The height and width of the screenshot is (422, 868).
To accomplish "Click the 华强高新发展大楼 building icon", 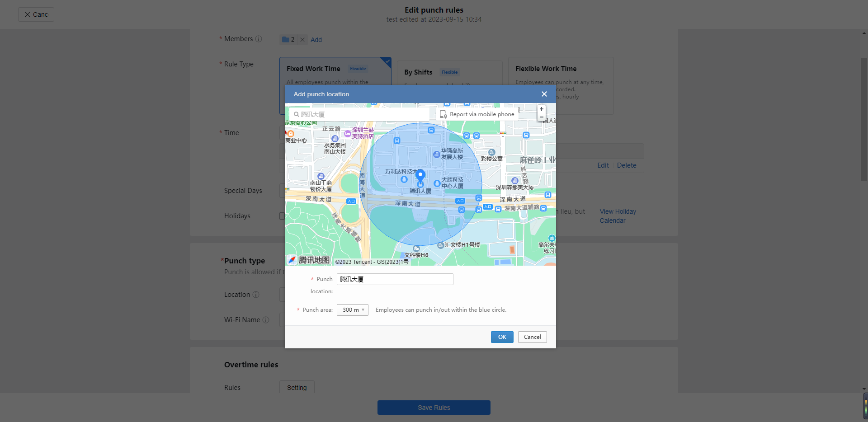I will 436,155.
